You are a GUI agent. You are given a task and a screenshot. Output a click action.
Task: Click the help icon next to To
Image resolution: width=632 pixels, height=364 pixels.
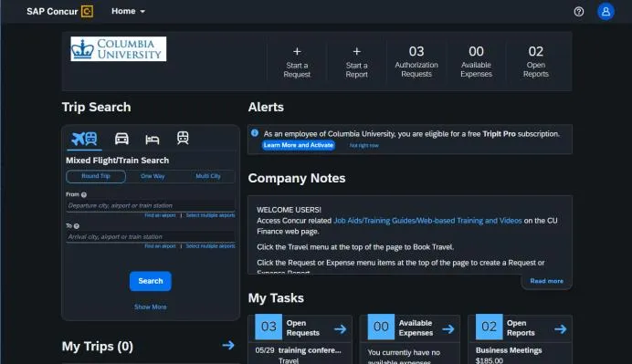point(77,226)
